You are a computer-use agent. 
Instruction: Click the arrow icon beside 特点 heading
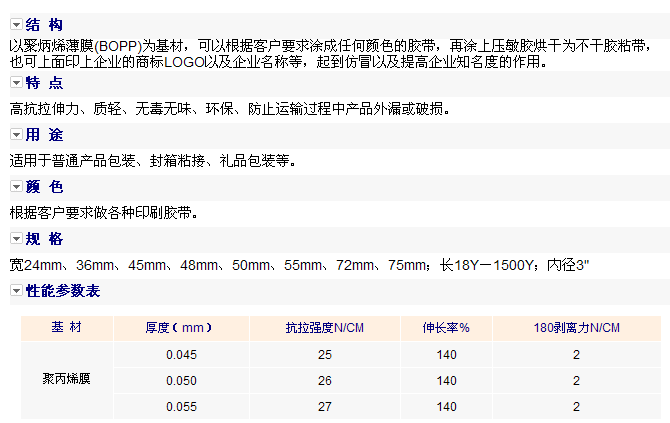(x=16, y=83)
